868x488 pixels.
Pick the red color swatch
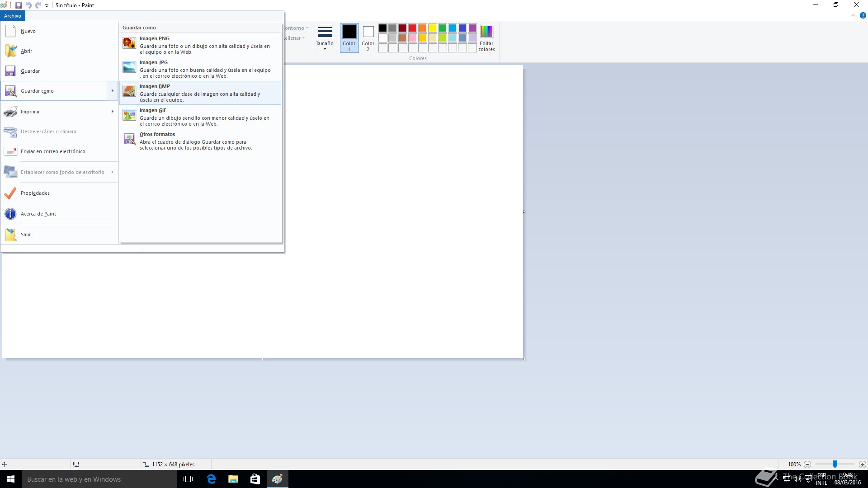pos(413,28)
